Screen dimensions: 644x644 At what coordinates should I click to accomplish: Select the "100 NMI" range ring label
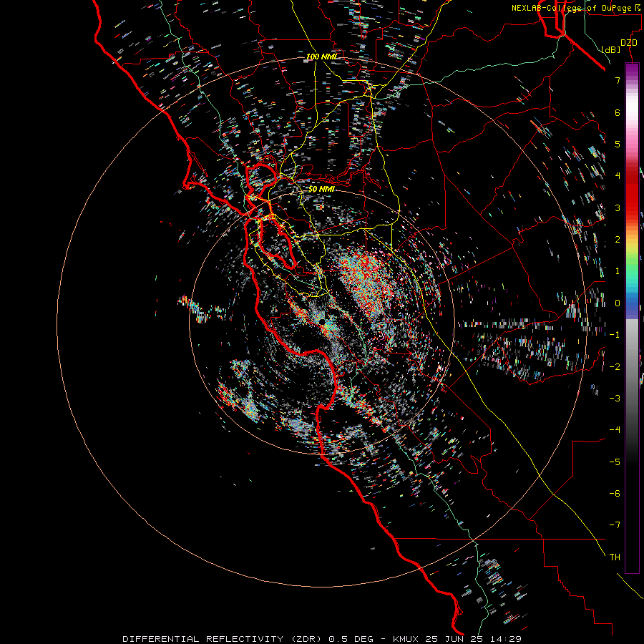tap(321, 57)
